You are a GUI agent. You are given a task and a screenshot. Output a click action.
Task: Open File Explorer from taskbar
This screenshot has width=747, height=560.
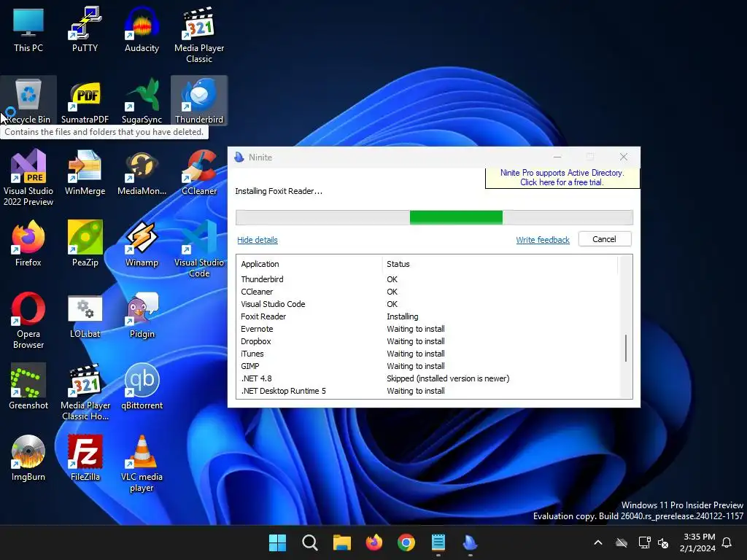click(341, 542)
